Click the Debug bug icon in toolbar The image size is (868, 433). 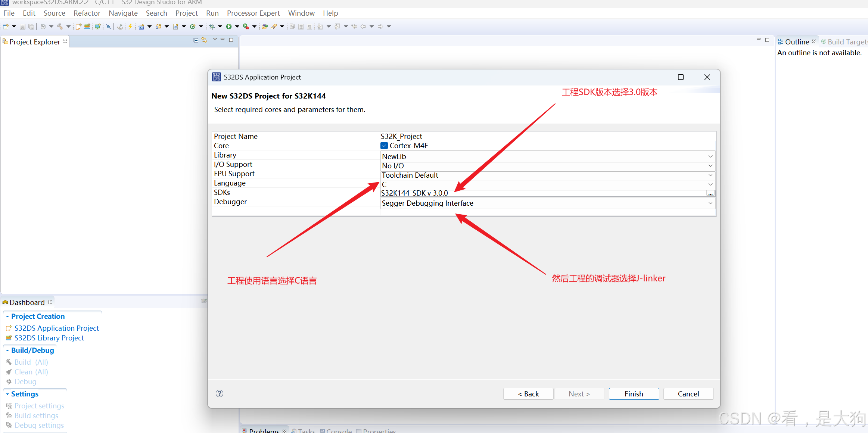pos(212,27)
